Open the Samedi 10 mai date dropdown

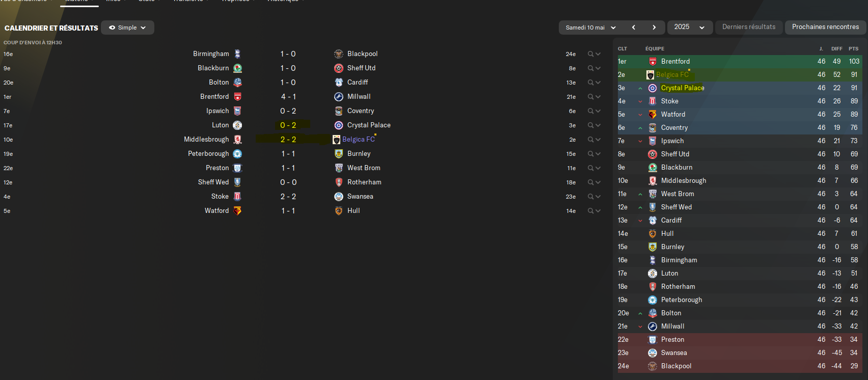pyautogui.click(x=591, y=28)
